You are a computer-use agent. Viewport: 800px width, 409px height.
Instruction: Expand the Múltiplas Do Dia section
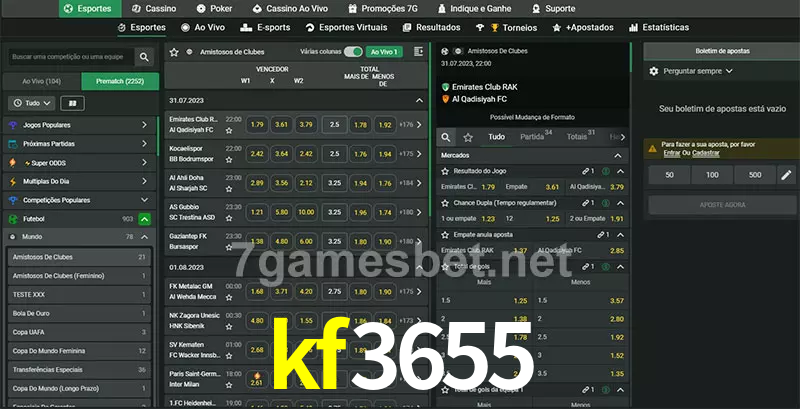tap(144, 182)
